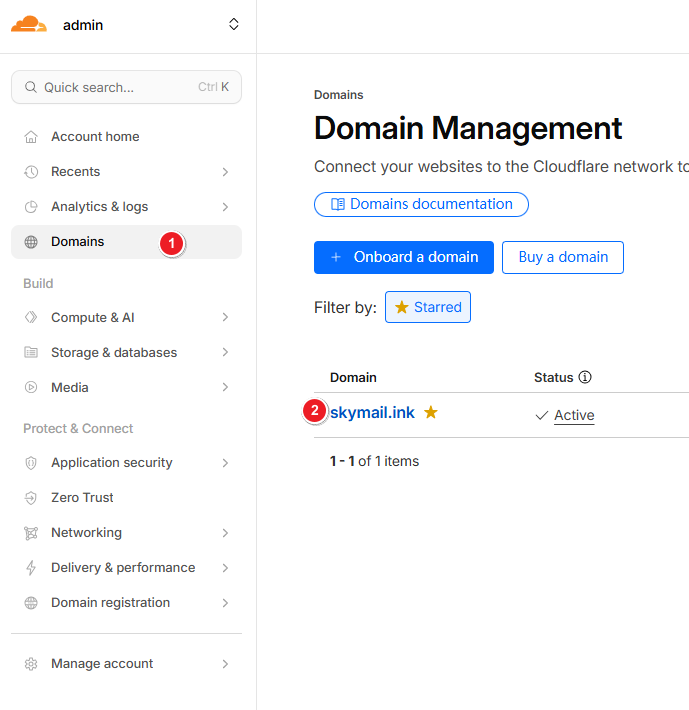
Task: Click the Domain registration globe icon
Action: click(x=31, y=603)
